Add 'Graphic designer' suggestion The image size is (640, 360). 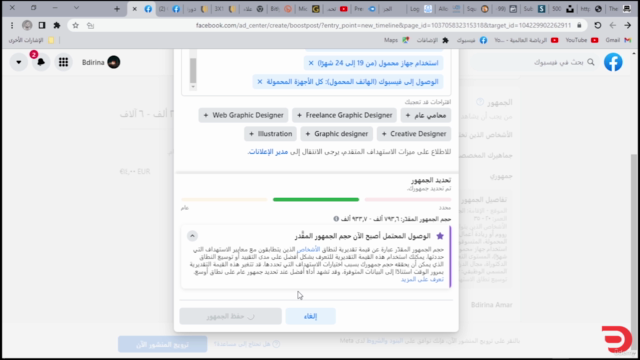click(x=337, y=134)
